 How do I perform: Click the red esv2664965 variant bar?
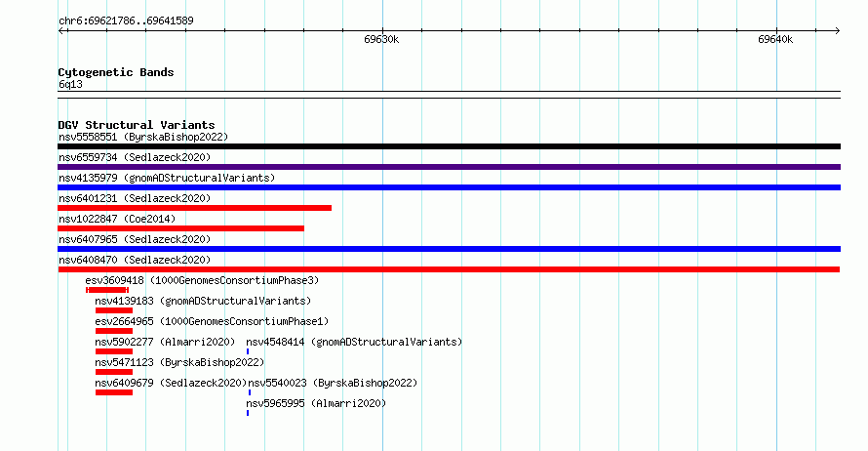click(x=114, y=331)
